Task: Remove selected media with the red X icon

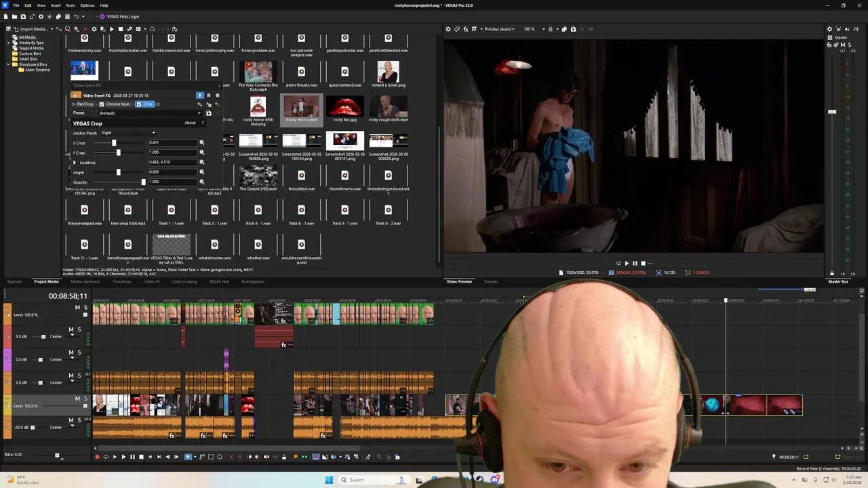Action: coord(85,29)
